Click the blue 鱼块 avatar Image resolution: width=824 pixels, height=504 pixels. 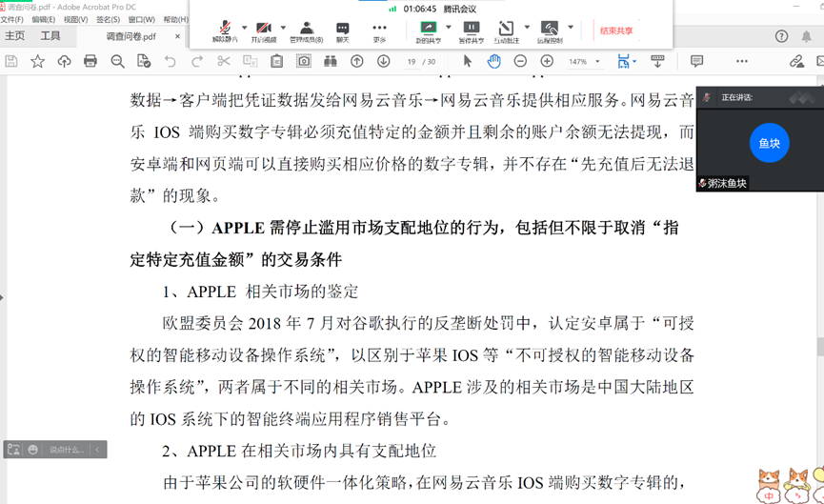(769, 143)
